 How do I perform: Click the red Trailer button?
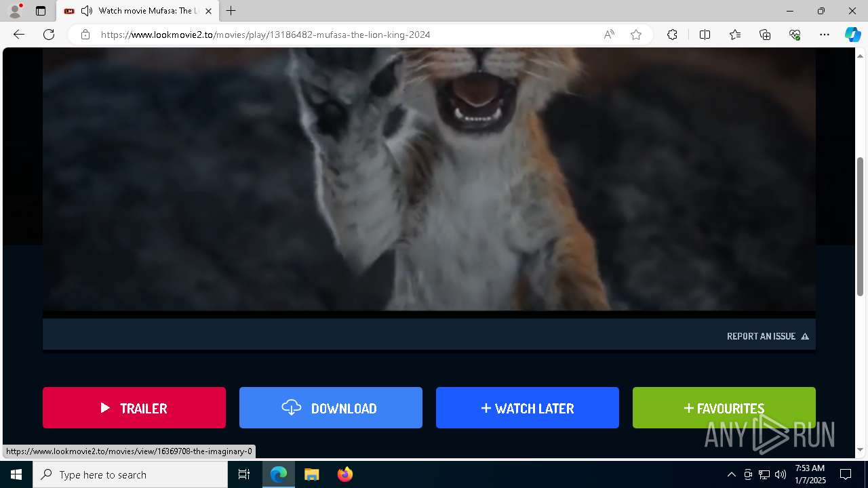[134, 408]
